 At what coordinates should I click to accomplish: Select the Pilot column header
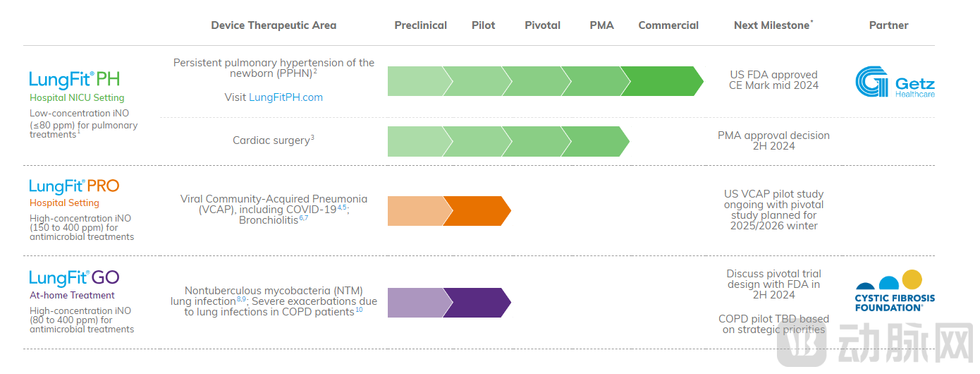coord(483,25)
